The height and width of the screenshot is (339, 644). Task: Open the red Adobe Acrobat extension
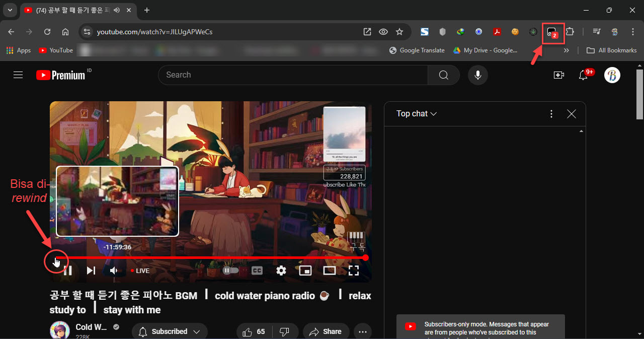point(497,32)
